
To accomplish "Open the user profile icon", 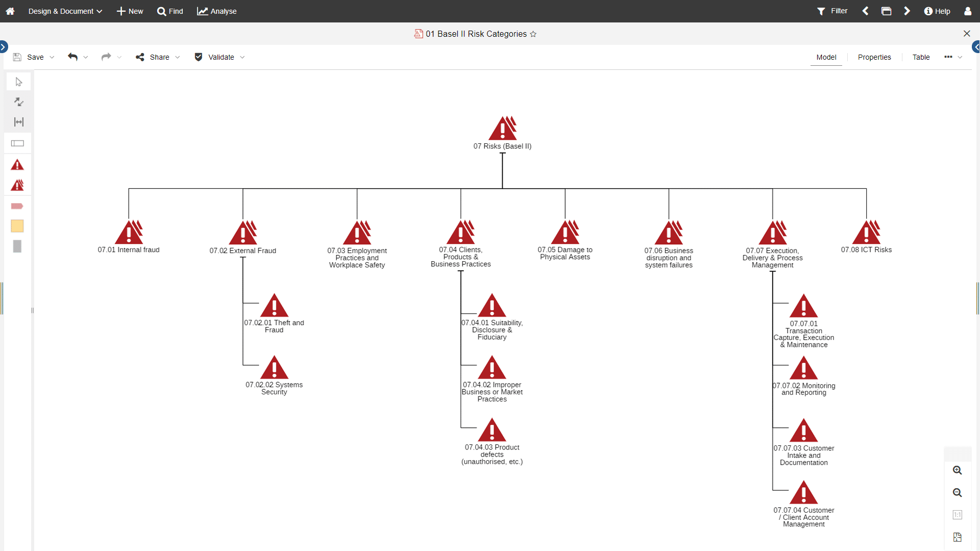I will [x=968, y=11].
